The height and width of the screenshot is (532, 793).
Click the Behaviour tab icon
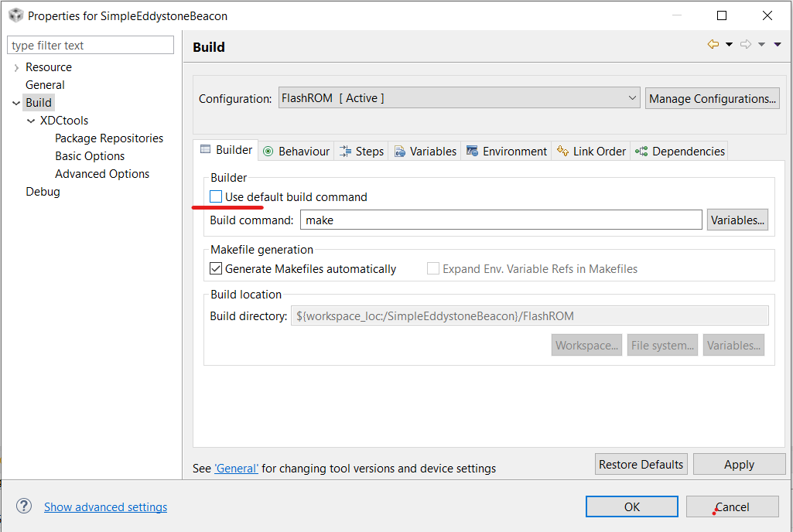click(268, 152)
